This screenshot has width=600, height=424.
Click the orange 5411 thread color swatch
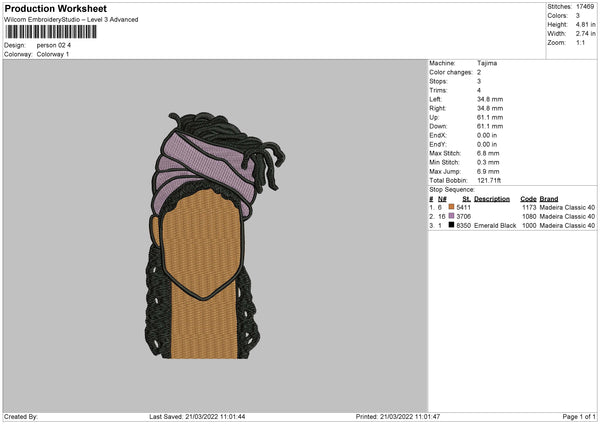[x=452, y=207]
